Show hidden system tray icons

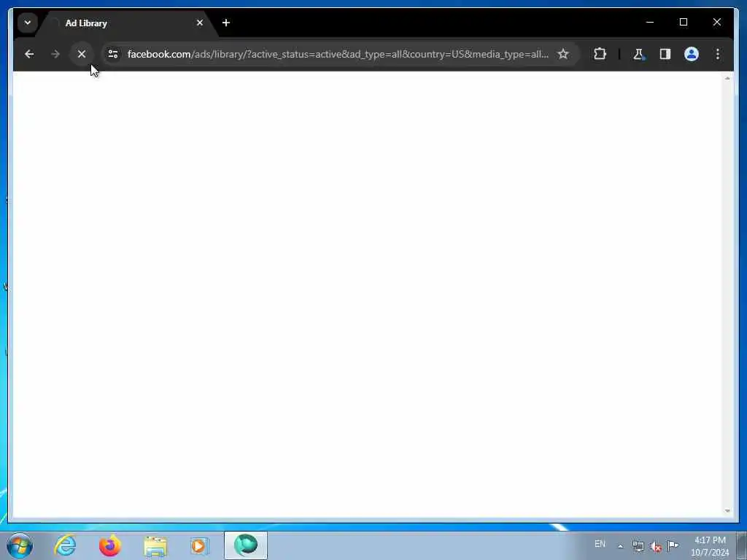pyautogui.click(x=620, y=546)
